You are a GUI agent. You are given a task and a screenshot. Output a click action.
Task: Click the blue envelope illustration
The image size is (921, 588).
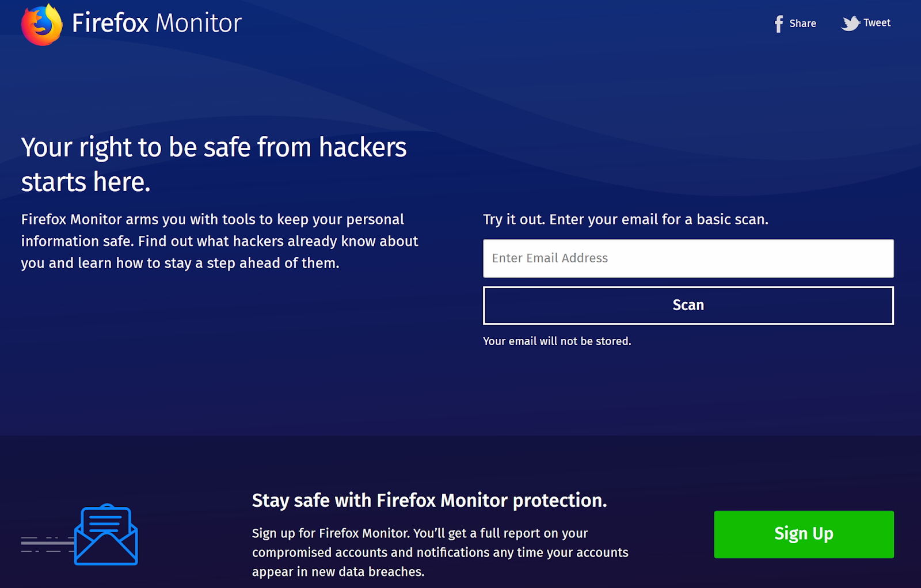click(x=106, y=535)
